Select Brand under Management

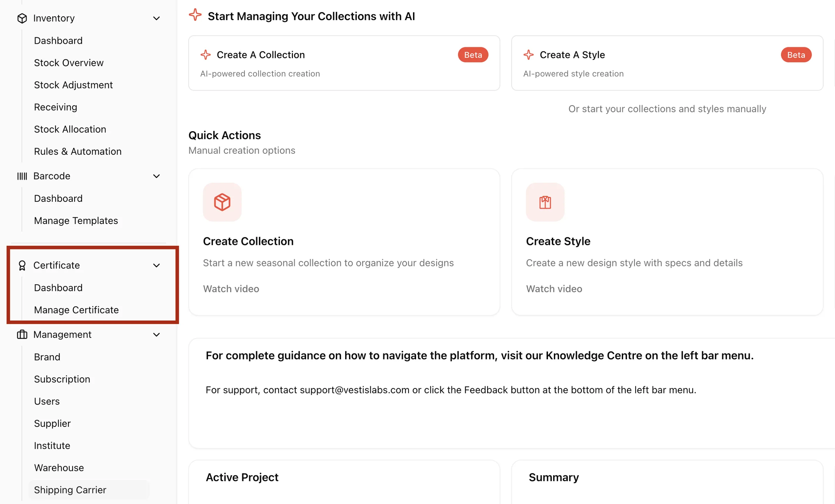[x=47, y=357]
